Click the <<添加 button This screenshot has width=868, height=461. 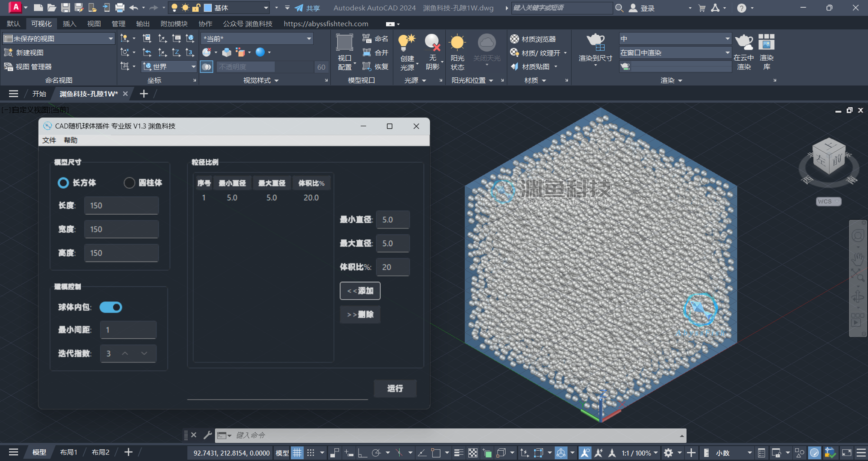[x=360, y=291]
